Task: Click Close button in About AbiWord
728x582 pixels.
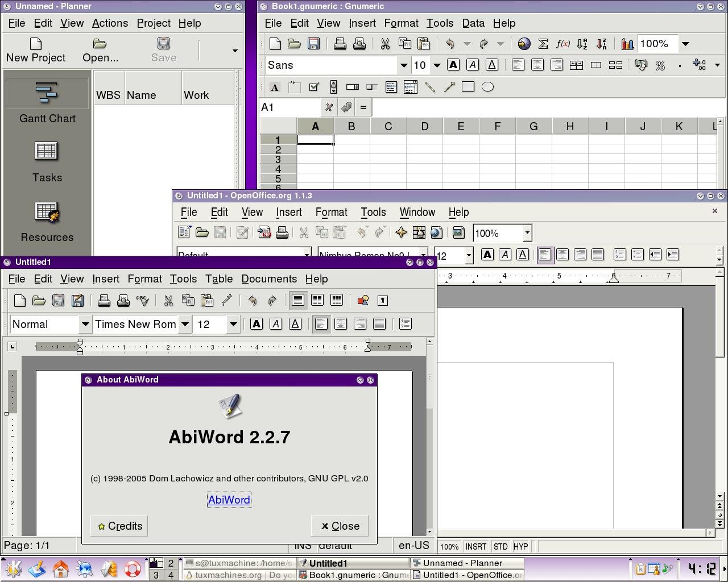Action: (340, 526)
